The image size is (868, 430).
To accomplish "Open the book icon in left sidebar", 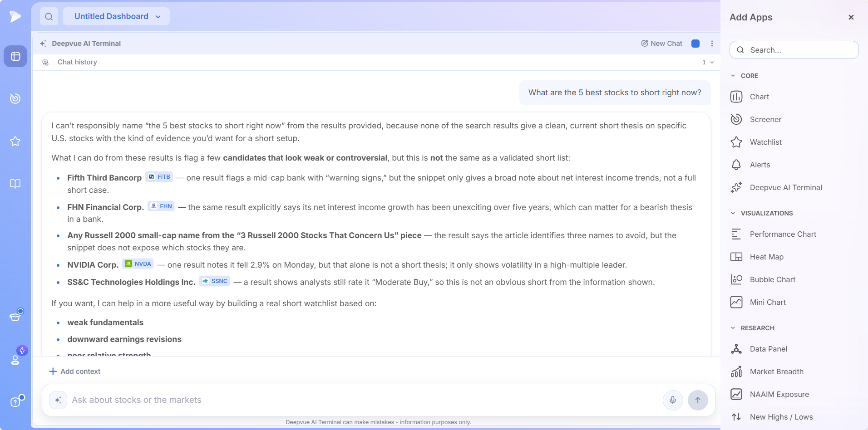I will pyautogui.click(x=15, y=184).
